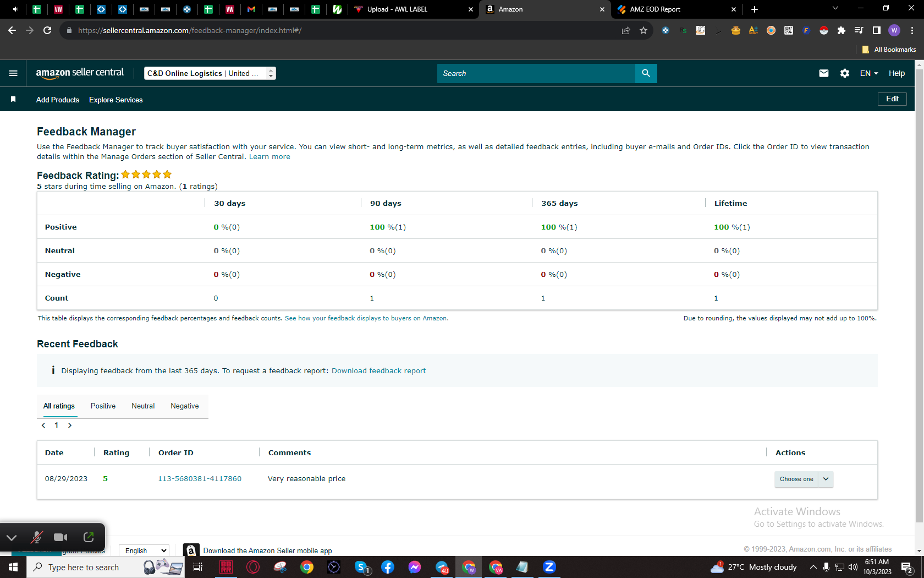Click Add Products

(58, 100)
